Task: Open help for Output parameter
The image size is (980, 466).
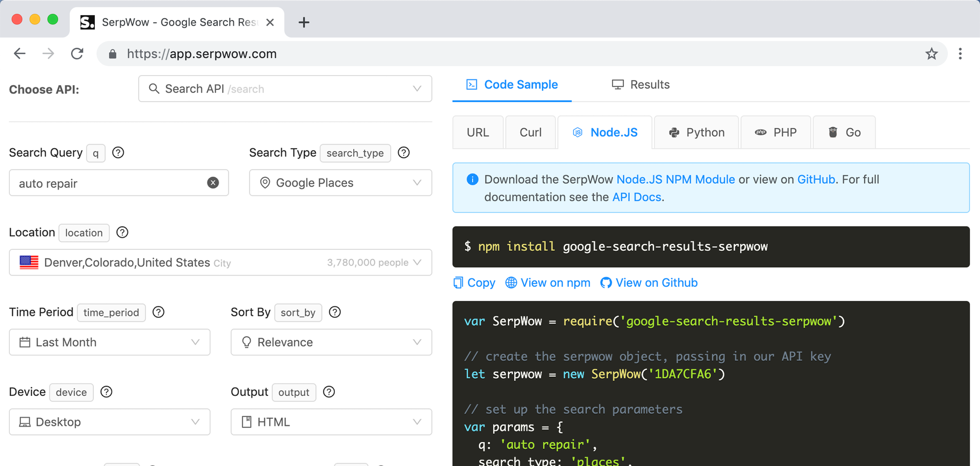Action: [329, 392]
